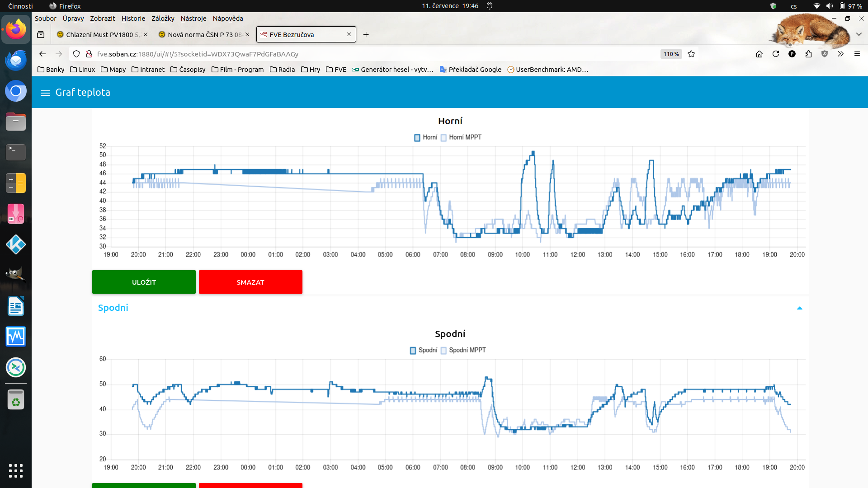Collapse the Spodni section arrow
The image size is (868, 488).
pos(799,308)
